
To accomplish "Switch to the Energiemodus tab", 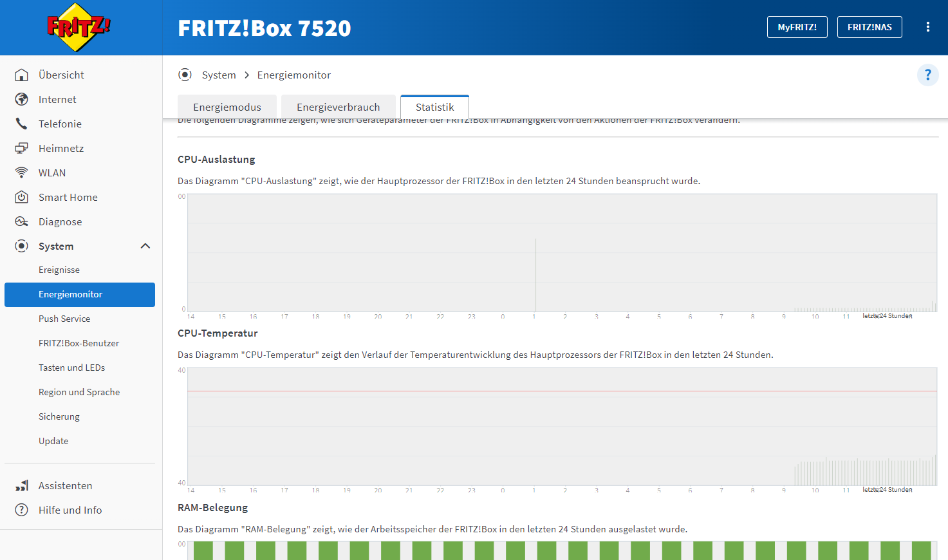I will pos(227,107).
